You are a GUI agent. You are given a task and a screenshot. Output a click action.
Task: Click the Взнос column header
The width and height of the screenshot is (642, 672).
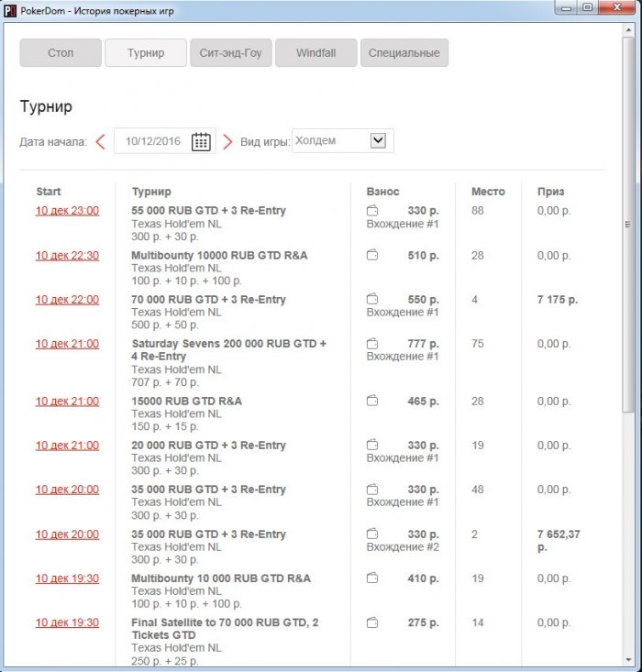tap(383, 192)
